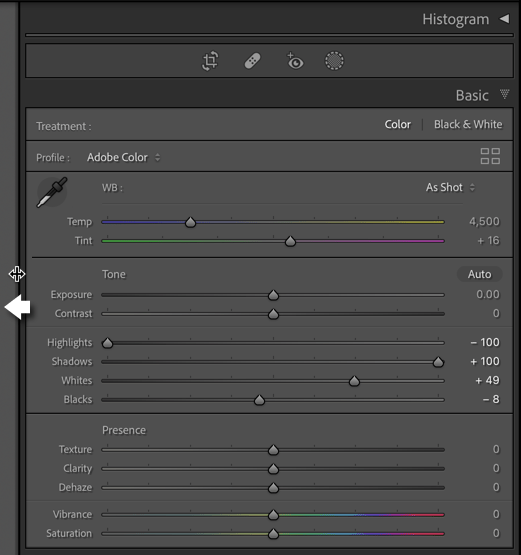The image size is (521, 555).
Task: Switch treatment to Black & White
Action: click(468, 125)
